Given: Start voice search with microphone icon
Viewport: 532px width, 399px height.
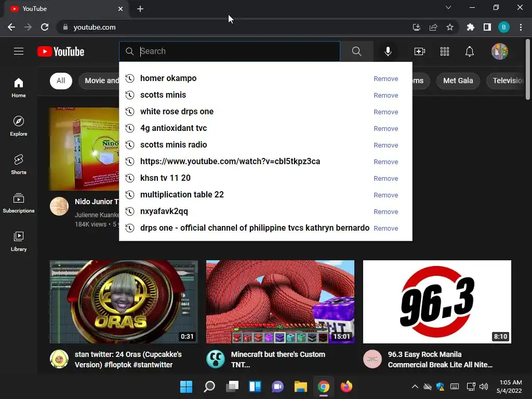Looking at the screenshot, I should (388, 51).
